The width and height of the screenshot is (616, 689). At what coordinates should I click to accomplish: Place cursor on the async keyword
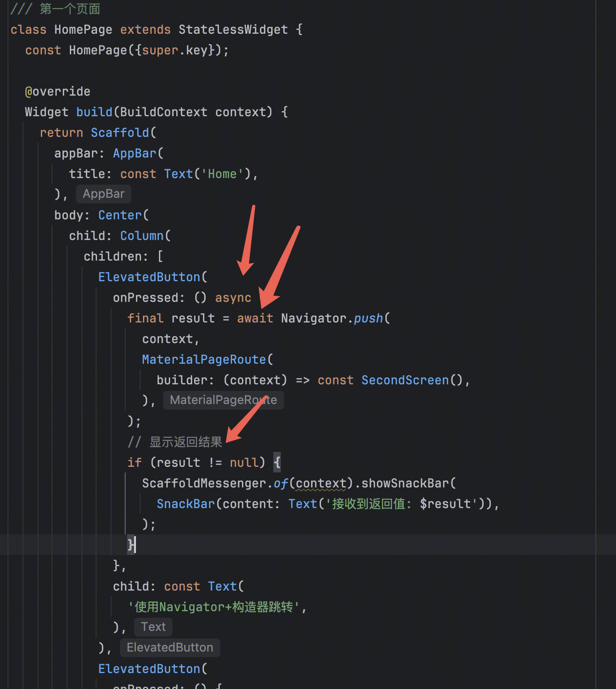(233, 298)
